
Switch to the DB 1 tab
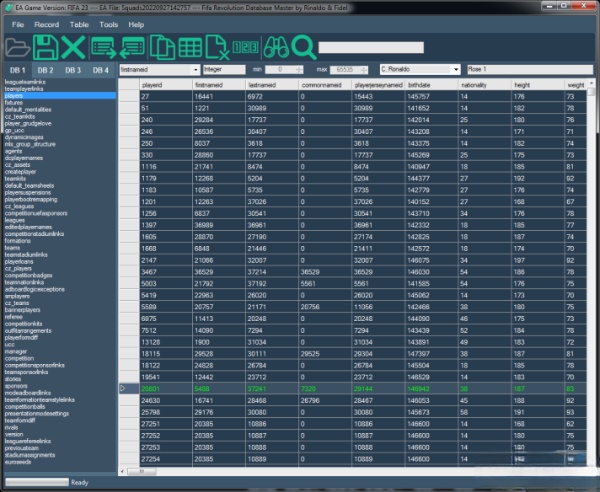point(18,70)
